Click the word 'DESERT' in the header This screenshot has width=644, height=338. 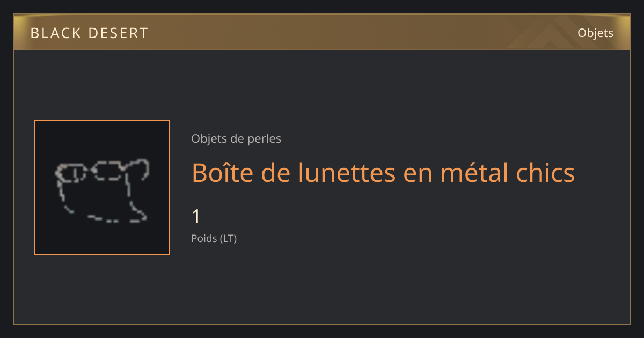click(x=118, y=33)
